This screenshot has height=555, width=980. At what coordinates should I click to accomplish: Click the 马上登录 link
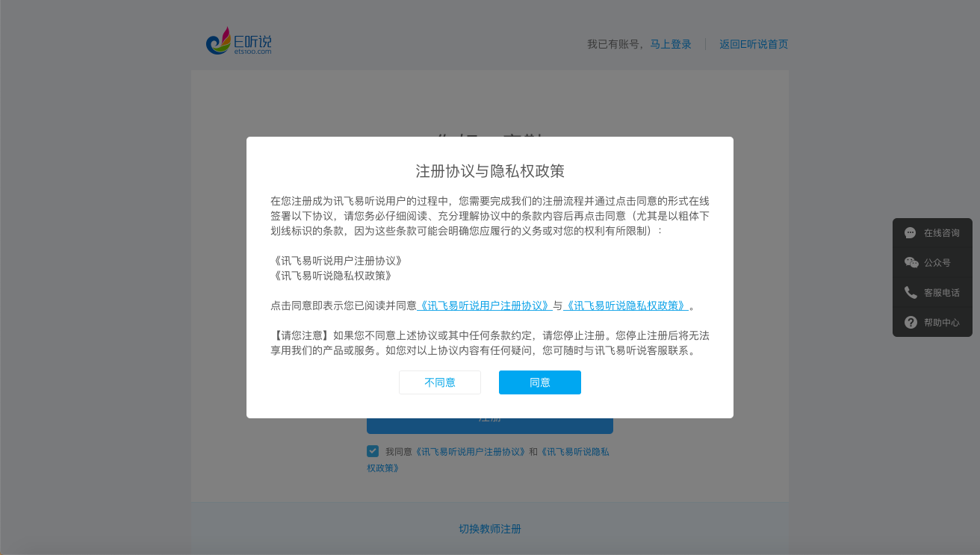pyautogui.click(x=671, y=44)
